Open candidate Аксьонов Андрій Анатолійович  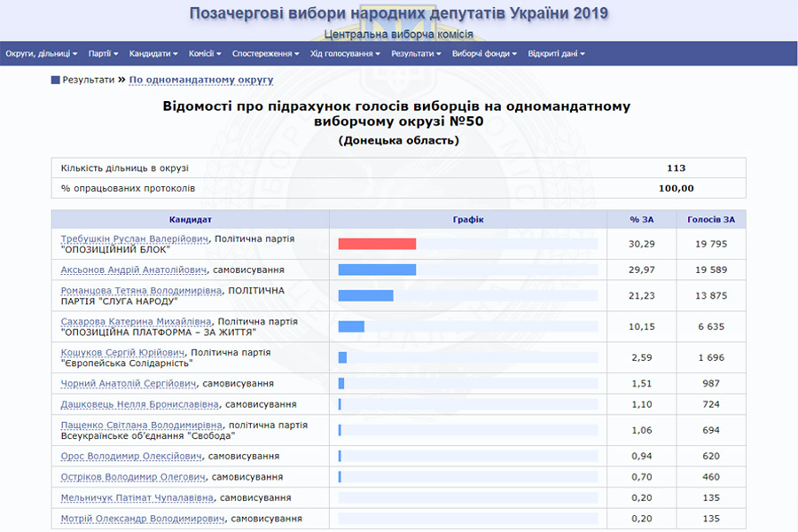tap(134, 270)
